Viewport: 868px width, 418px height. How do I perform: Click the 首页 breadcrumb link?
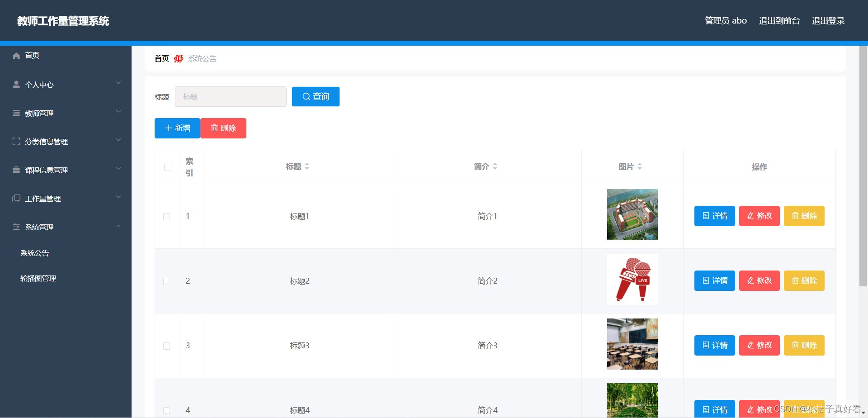click(161, 59)
